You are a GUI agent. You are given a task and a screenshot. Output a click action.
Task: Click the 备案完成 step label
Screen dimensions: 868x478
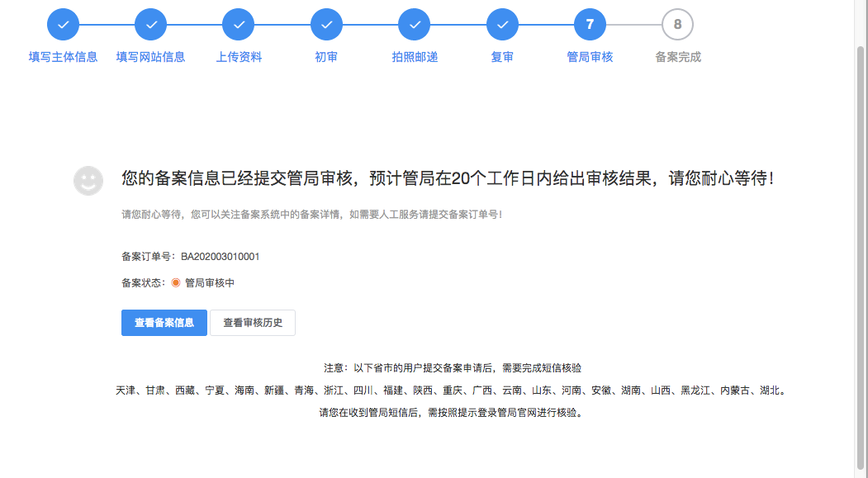(x=677, y=57)
